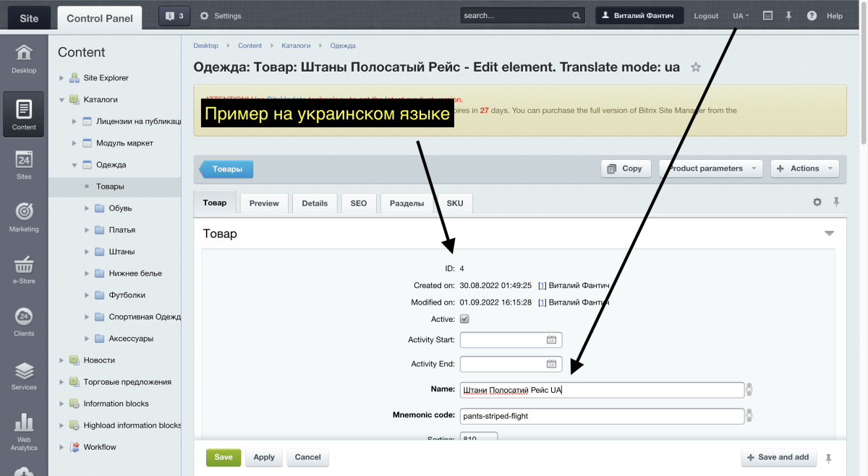868x476 pixels.
Task: Pin the form settings panel
Action: click(x=836, y=203)
